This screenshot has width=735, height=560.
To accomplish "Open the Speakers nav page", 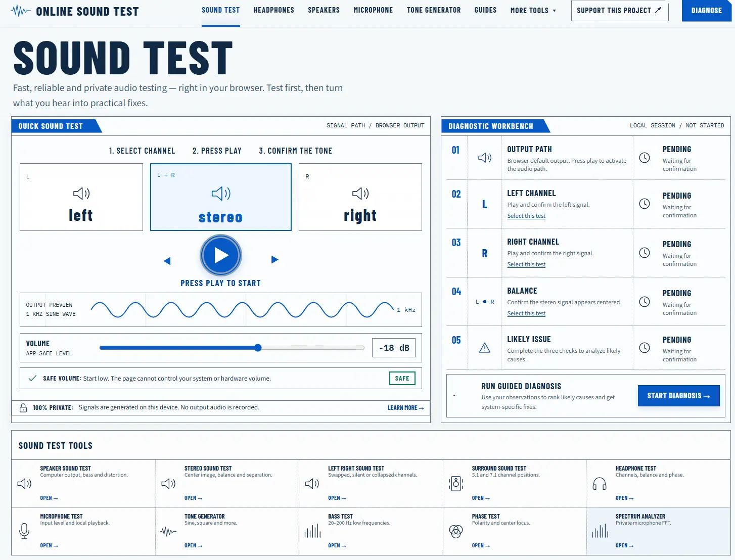I will [324, 10].
